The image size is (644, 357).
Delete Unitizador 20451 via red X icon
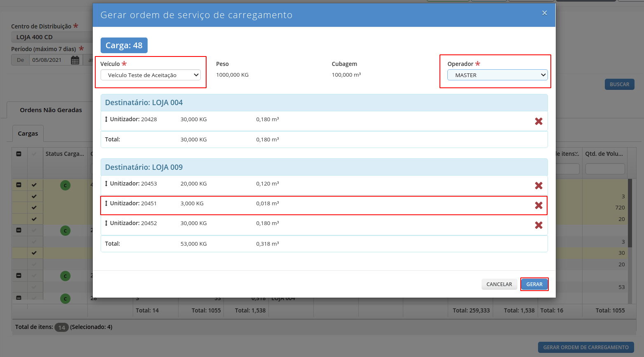(x=538, y=205)
